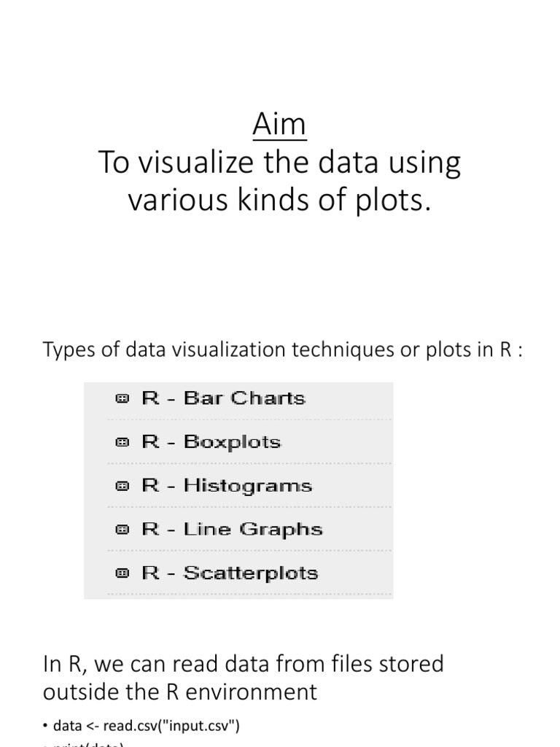Open the R - Boxplots entry
This screenshot has width=560, height=747.
(x=211, y=442)
